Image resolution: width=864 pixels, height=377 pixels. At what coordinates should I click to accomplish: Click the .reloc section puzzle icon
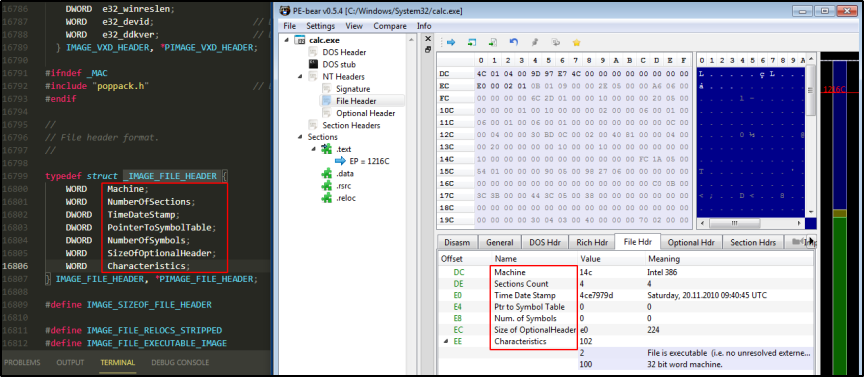(x=327, y=197)
